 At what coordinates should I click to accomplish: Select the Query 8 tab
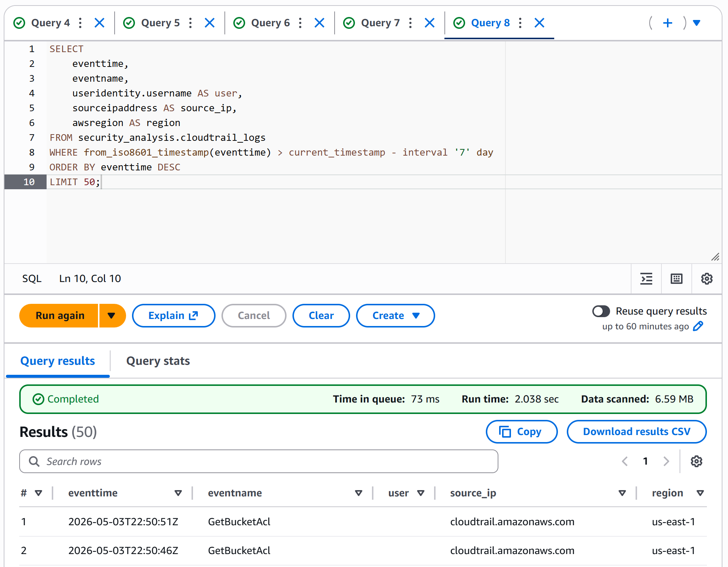[490, 23]
